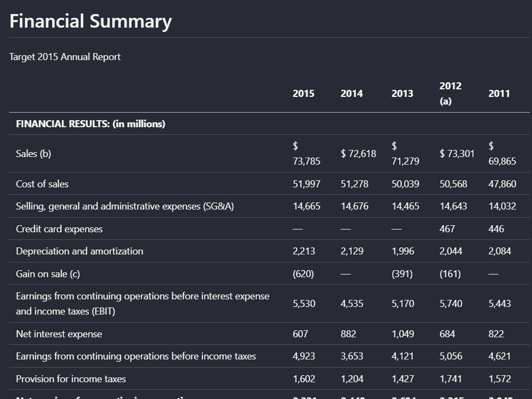Viewport: 532px width, 399px height.
Task: Select the 2011 sales value $69,865
Action: [502, 154]
